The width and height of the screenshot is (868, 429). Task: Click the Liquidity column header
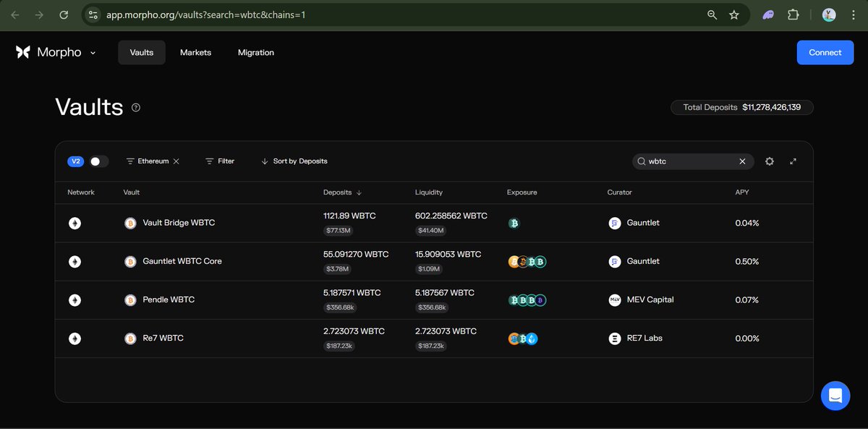click(429, 192)
